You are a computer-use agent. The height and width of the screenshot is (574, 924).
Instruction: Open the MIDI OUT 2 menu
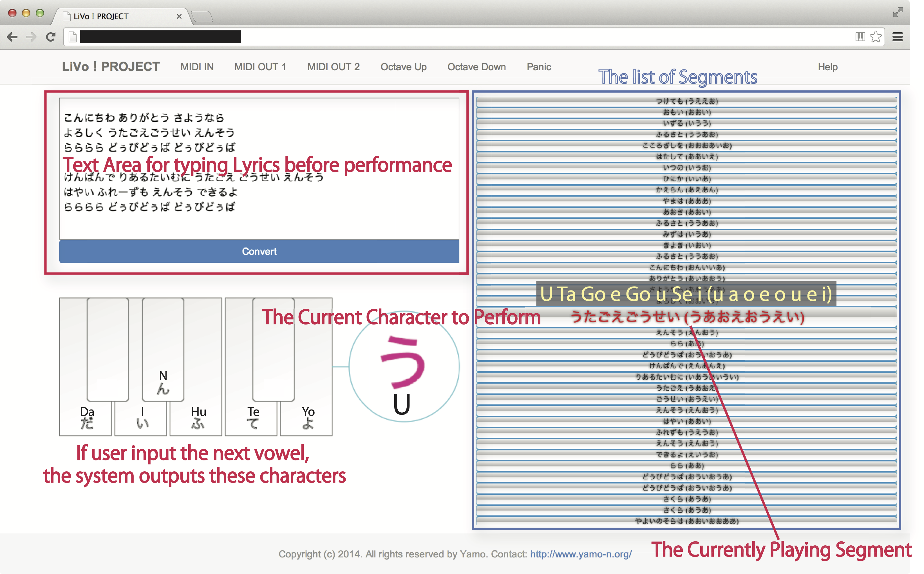334,67
